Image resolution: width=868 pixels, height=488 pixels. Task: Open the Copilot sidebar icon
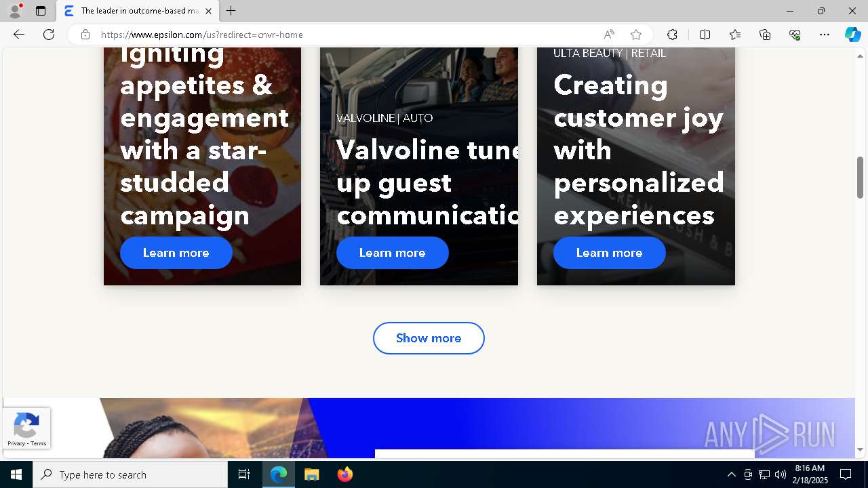click(852, 35)
